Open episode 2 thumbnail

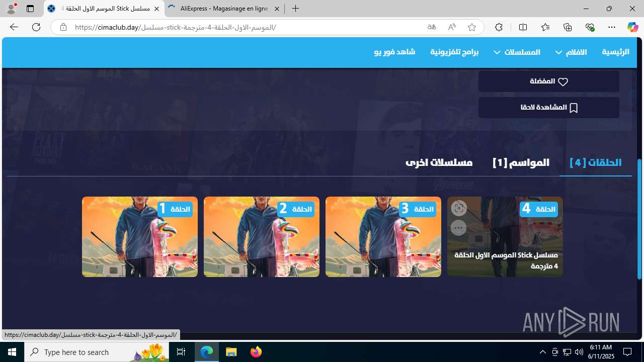[x=262, y=237]
